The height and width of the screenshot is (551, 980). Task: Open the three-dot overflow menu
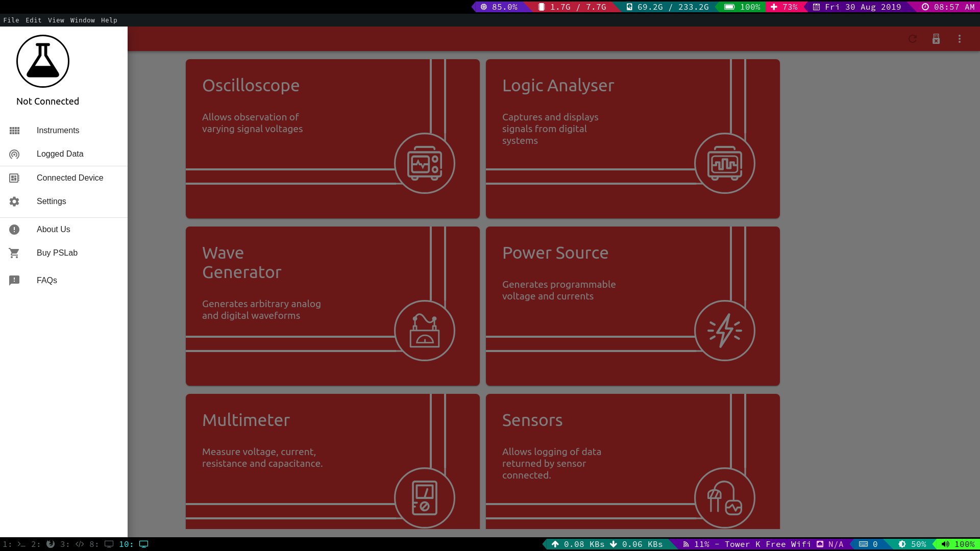(x=960, y=39)
